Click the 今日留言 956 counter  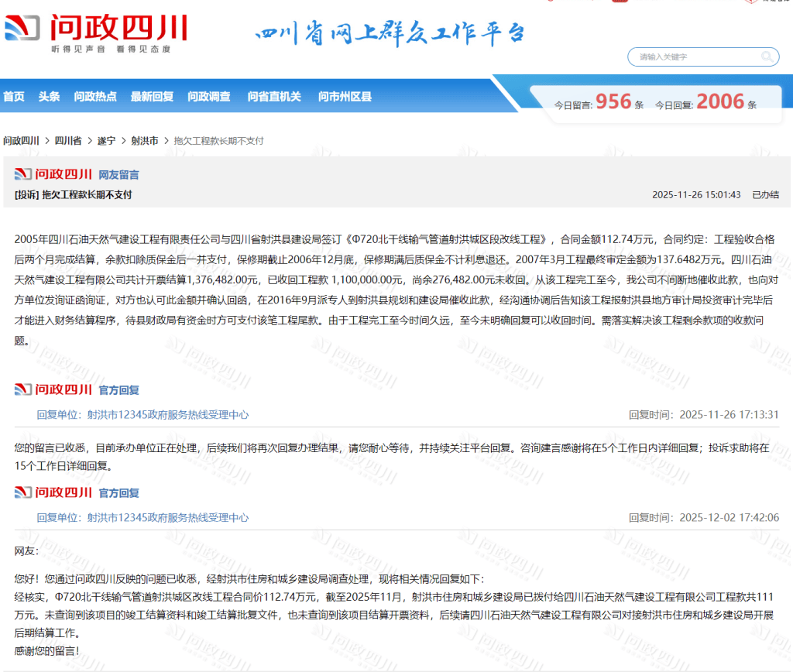point(599,102)
